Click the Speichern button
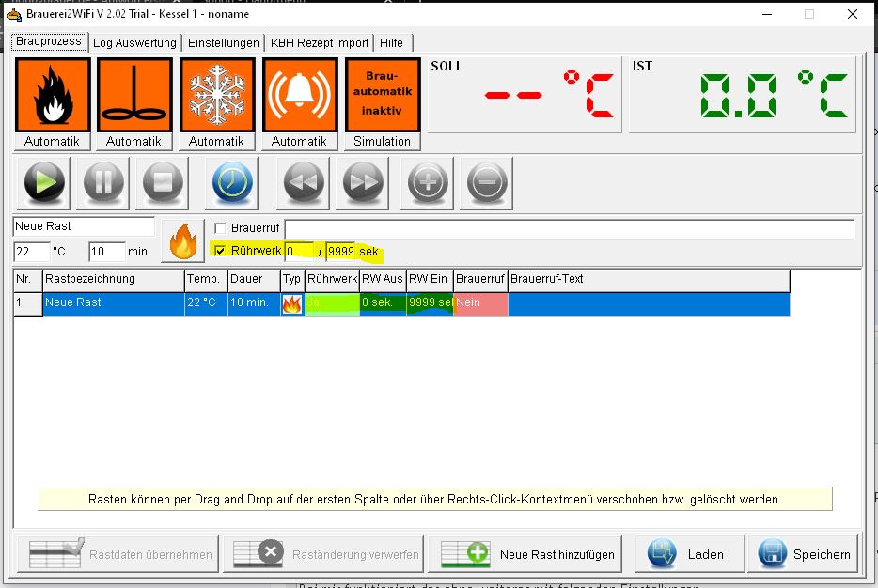Image resolution: width=878 pixels, height=588 pixels. (805, 554)
